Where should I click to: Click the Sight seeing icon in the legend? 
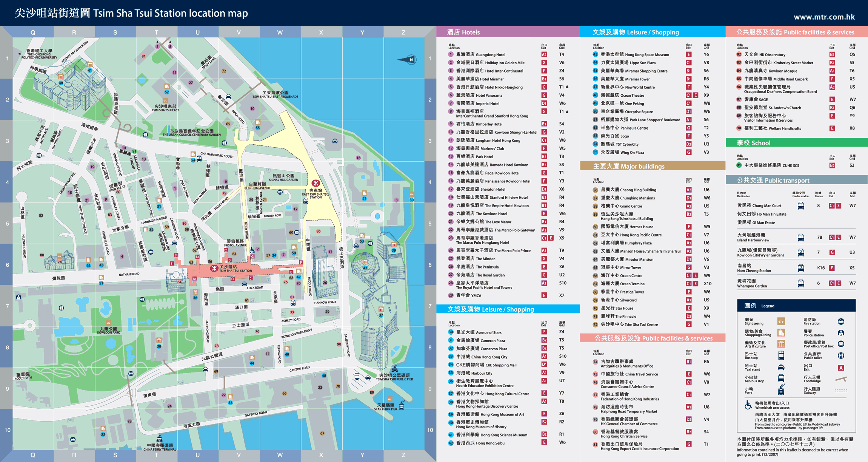pos(781,321)
